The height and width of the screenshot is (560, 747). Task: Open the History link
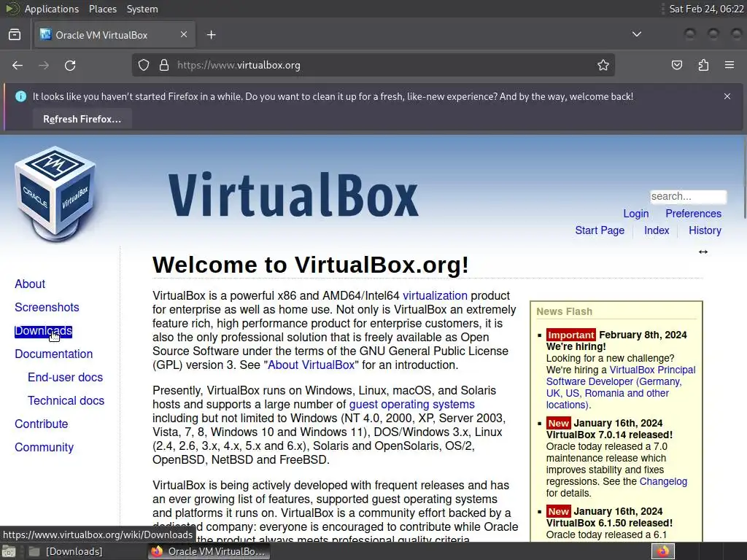click(705, 230)
